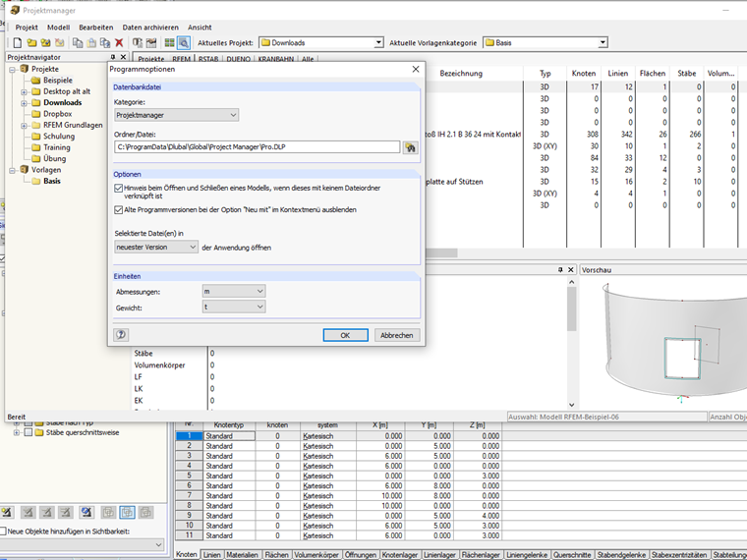Select the Training project folder

coord(57,147)
